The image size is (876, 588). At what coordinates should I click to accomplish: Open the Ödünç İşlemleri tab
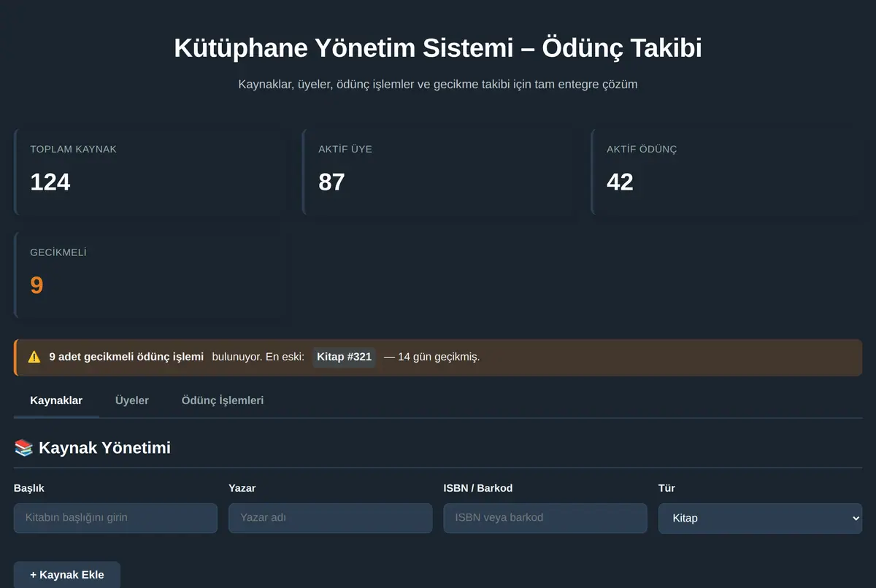[x=223, y=401]
